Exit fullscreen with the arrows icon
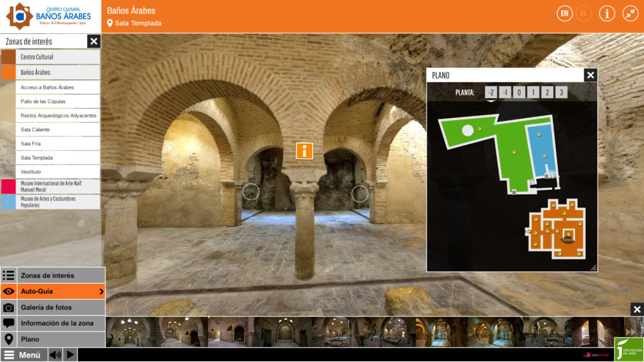Viewport: 644px width, 362px height. coord(630,14)
